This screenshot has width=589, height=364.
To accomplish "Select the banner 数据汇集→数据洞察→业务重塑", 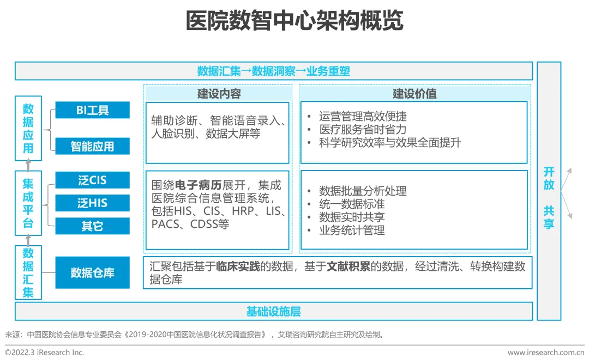I will [x=273, y=71].
